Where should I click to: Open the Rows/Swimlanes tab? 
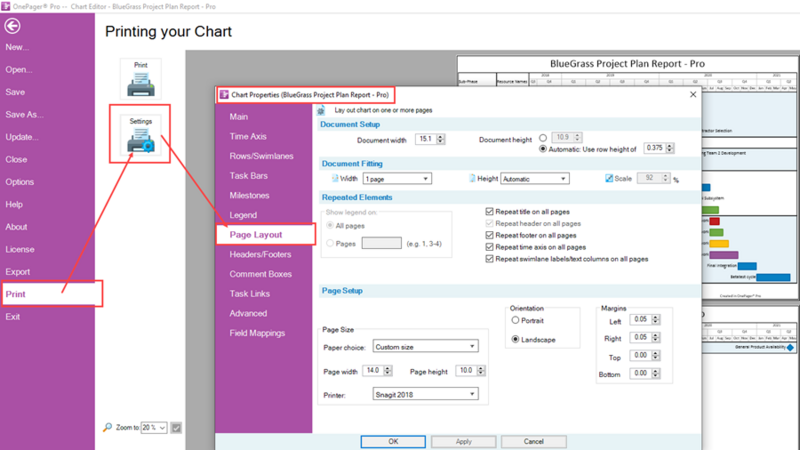[261, 156]
